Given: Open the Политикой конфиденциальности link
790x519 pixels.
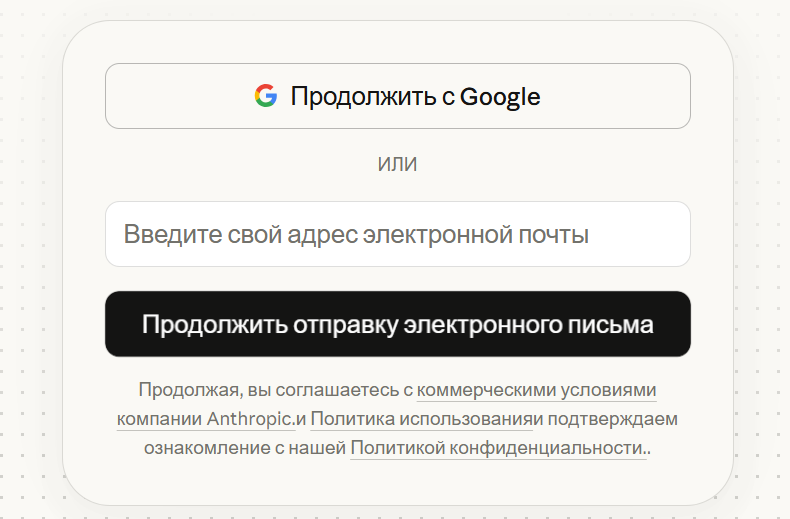Looking at the screenshot, I should [x=498, y=447].
